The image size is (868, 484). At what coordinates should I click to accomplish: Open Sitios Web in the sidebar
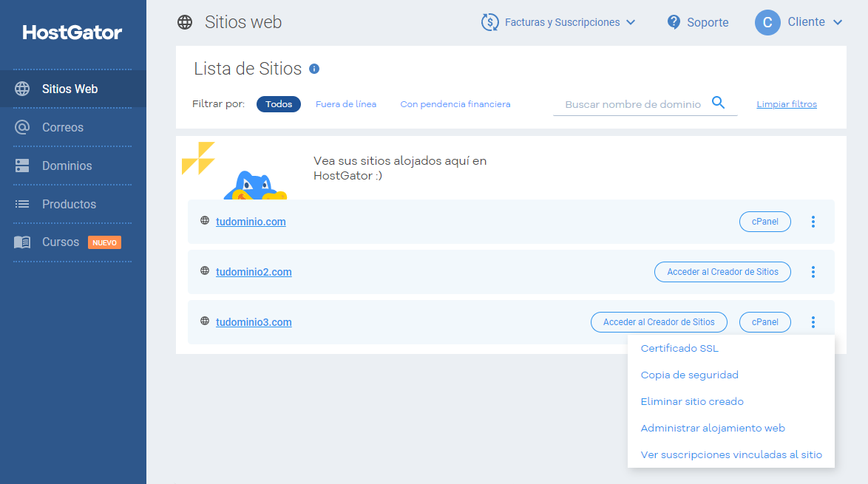tap(73, 89)
